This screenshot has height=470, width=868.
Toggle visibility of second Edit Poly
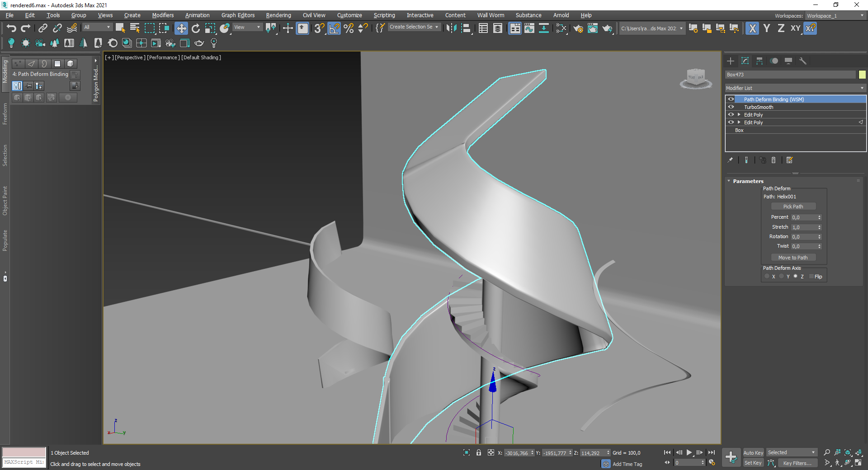tap(731, 122)
